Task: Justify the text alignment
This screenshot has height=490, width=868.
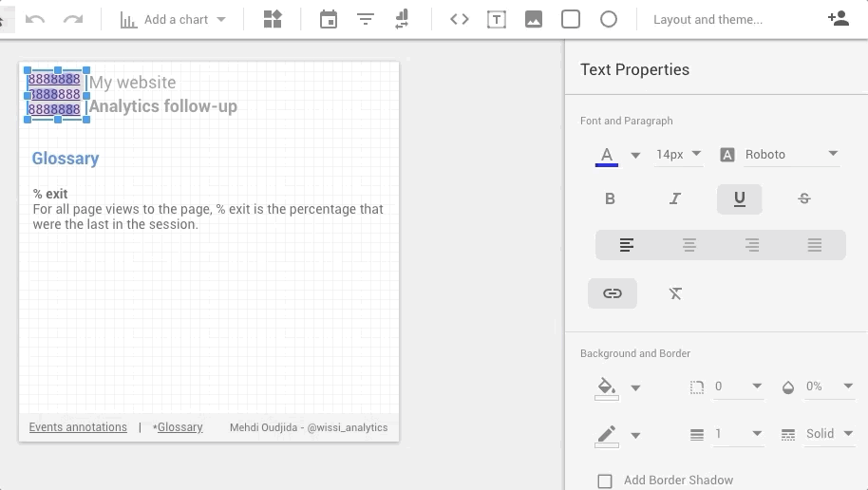Action: (814, 245)
